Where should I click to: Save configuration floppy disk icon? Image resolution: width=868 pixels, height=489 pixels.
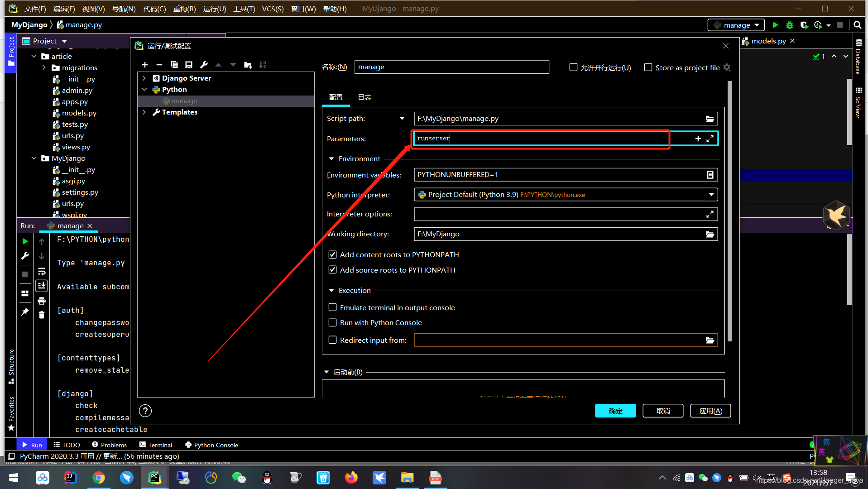coord(189,65)
